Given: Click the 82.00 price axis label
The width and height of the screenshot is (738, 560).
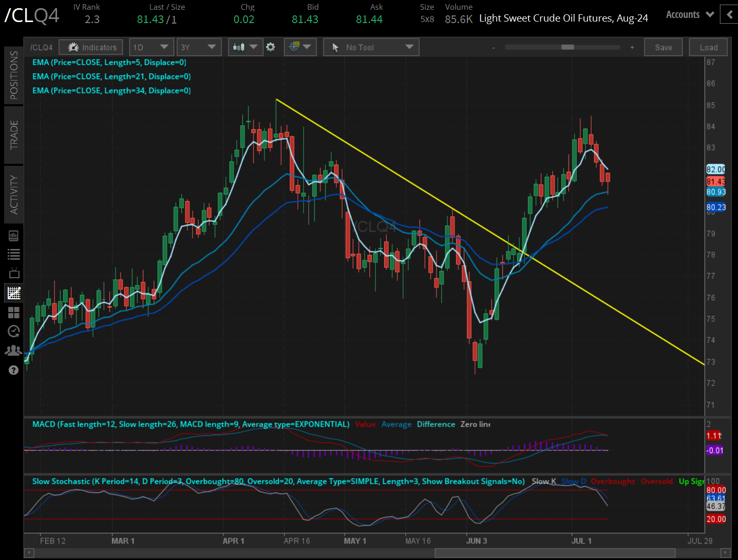Looking at the screenshot, I should 716,169.
